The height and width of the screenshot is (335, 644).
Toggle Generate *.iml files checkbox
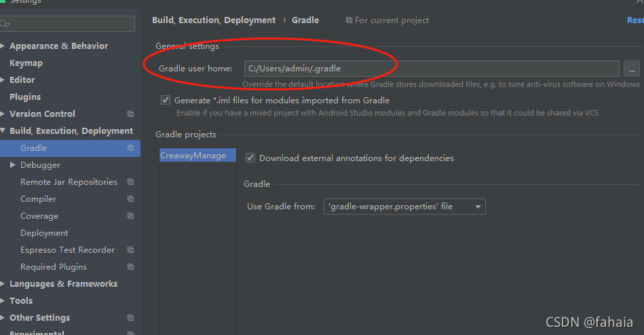point(166,100)
